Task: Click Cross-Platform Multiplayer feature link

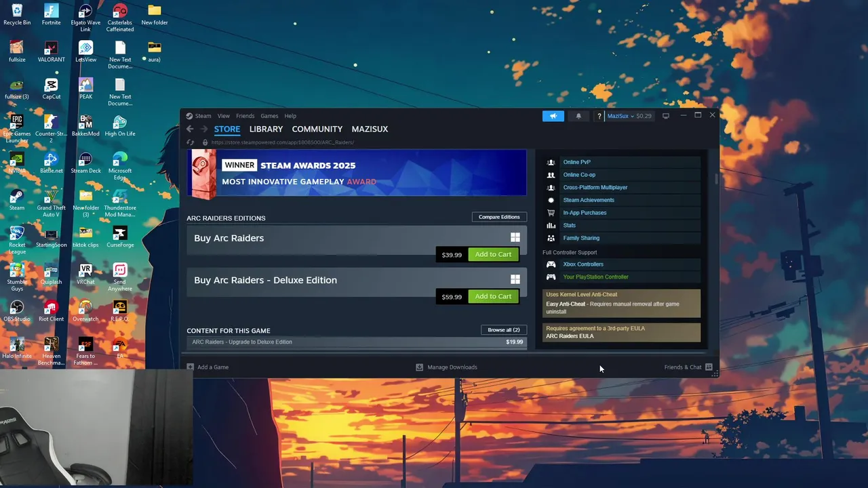Action: (595, 188)
